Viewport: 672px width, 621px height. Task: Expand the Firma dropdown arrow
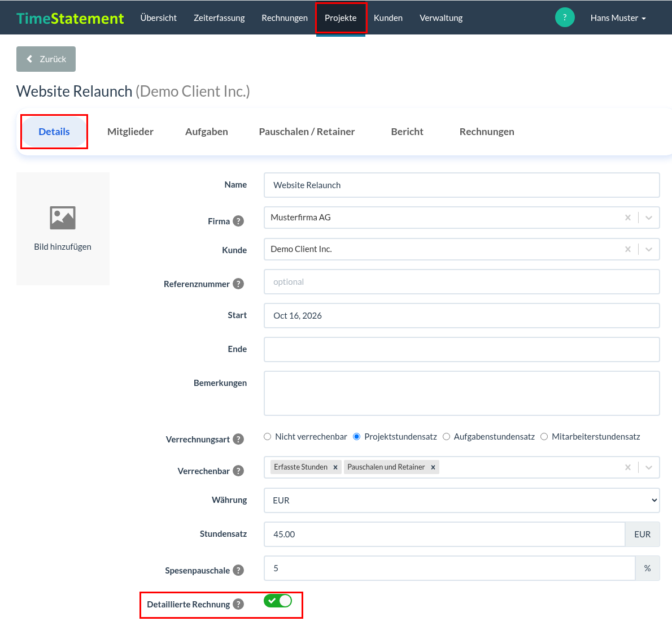tap(649, 218)
